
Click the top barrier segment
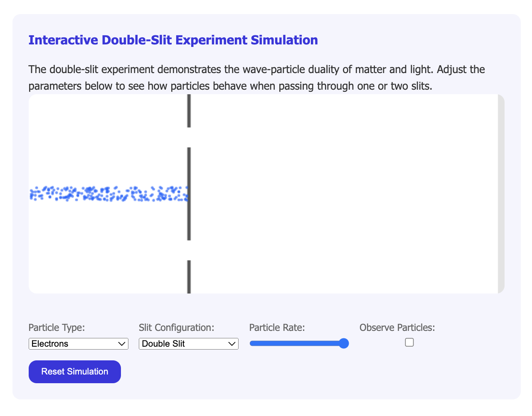click(189, 111)
